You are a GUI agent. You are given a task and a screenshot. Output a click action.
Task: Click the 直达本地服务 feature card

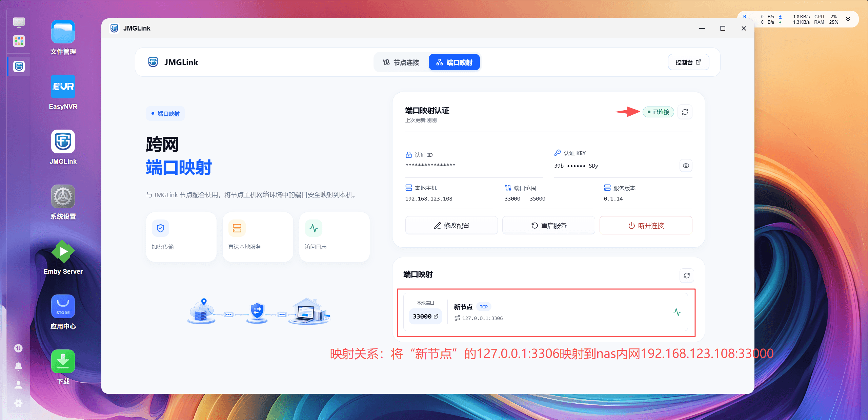[x=258, y=237]
